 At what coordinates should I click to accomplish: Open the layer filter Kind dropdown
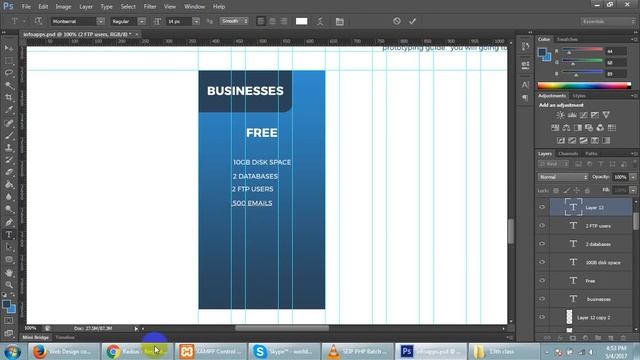554,164
